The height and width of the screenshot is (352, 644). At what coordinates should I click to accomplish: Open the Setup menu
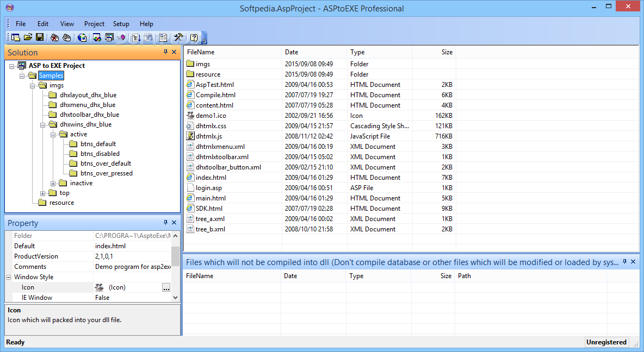(x=121, y=24)
